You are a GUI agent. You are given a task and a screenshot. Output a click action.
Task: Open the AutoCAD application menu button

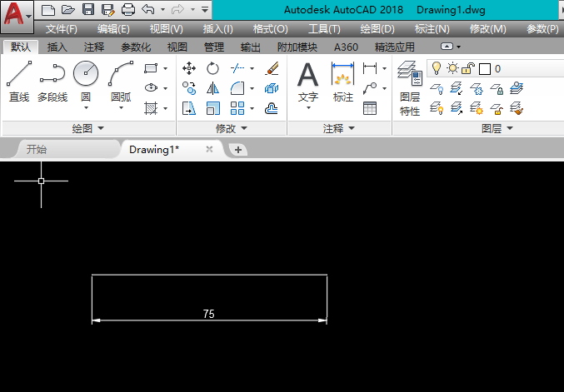(x=17, y=16)
